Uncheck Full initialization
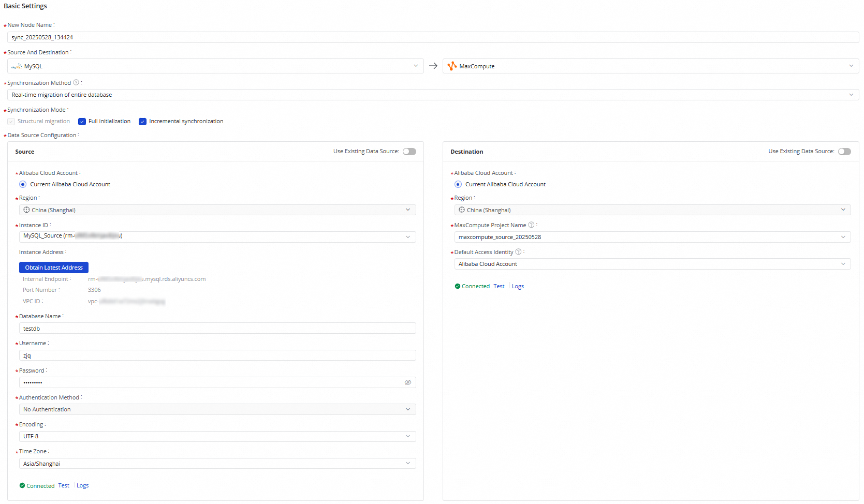The height and width of the screenshot is (504, 864). click(82, 121)
